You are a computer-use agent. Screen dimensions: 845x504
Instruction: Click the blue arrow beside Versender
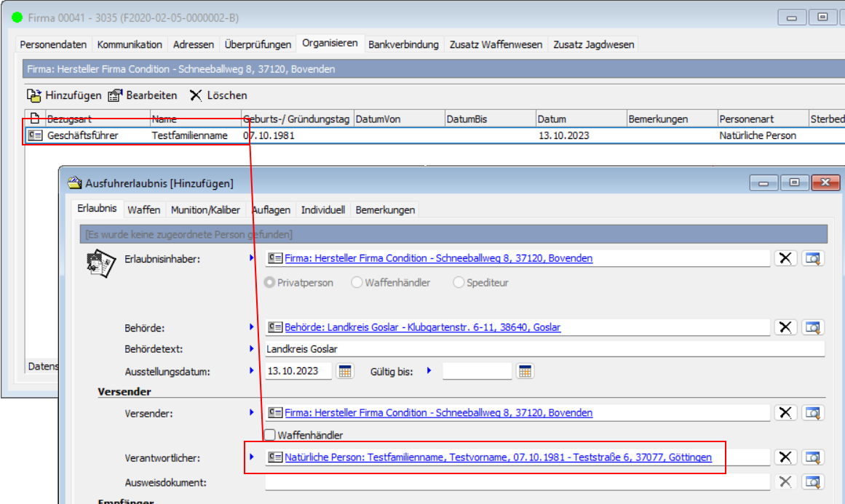(x=253, y=412)
